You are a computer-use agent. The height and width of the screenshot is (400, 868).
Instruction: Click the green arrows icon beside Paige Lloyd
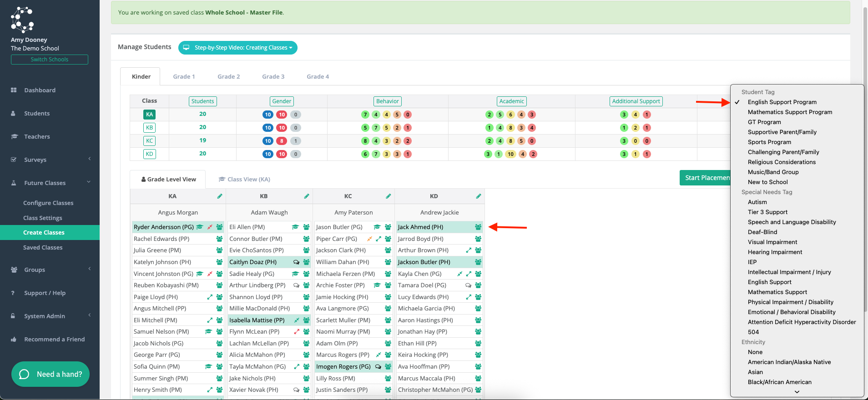pyautogui.click(x=210, y=297)
